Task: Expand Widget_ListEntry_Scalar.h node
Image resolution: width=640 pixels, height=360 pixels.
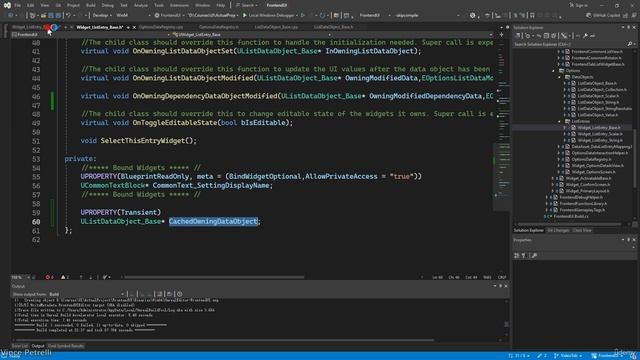Action: tap(565, 134)
